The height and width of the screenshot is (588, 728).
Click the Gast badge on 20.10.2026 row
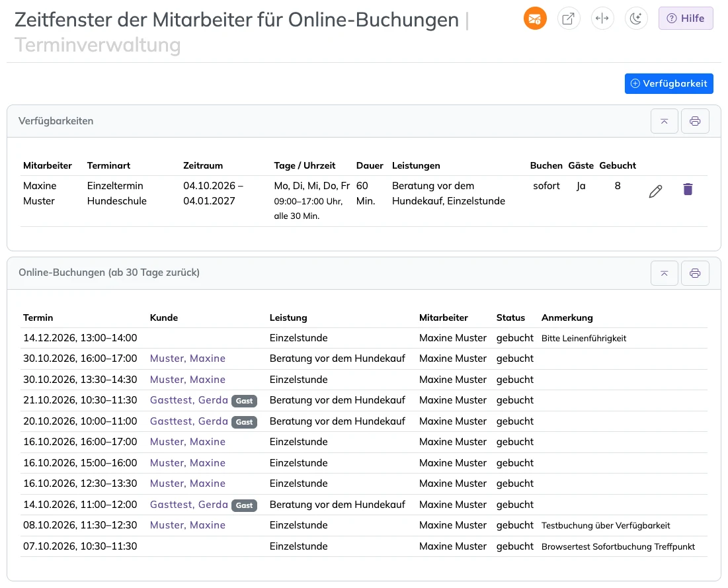click(x=244, y=422)
